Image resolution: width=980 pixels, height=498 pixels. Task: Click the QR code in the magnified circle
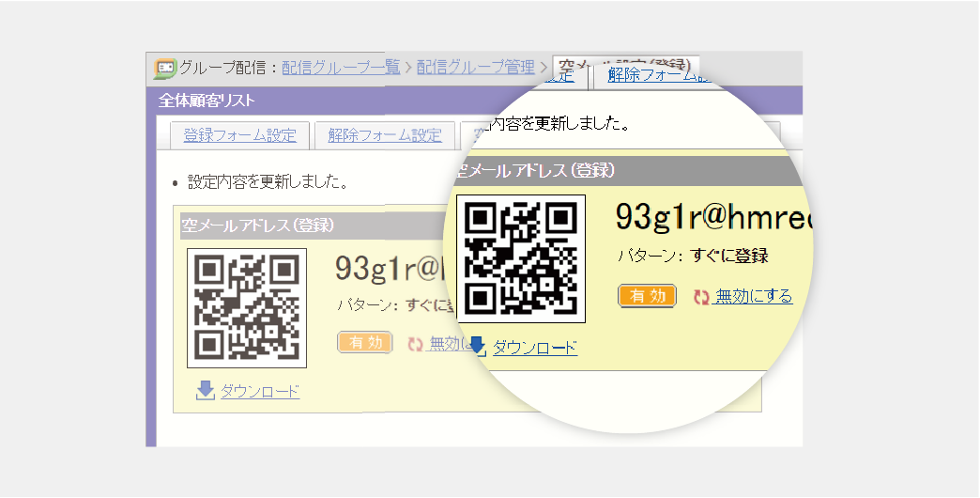pos(521,259)
